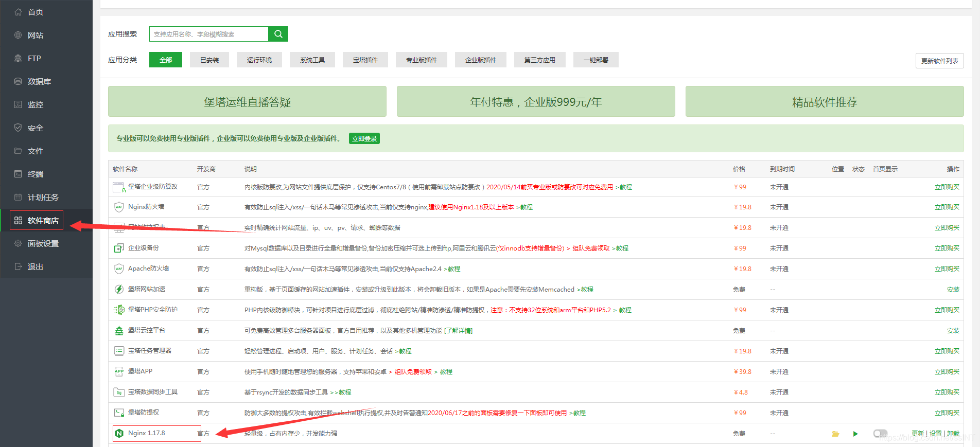
Task: Click the Nginx 1.17.8 folder location icon
Action: (835, 434)
